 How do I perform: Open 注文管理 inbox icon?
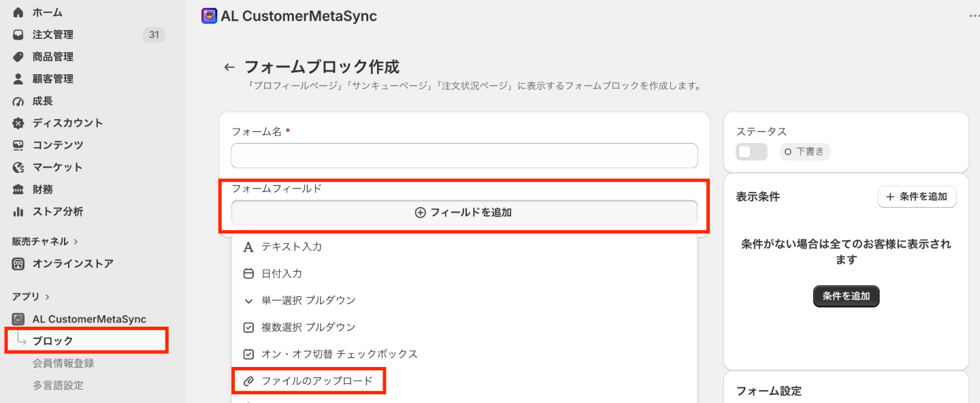click(x=18, y=35)
